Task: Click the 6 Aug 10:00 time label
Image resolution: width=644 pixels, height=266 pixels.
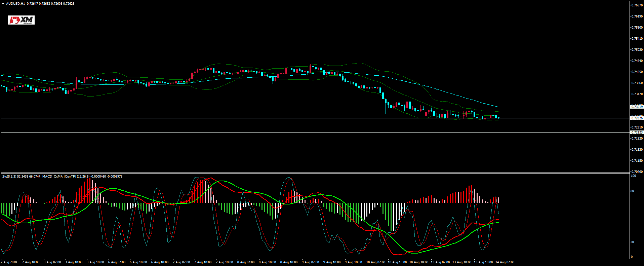Action: [138, 262]
